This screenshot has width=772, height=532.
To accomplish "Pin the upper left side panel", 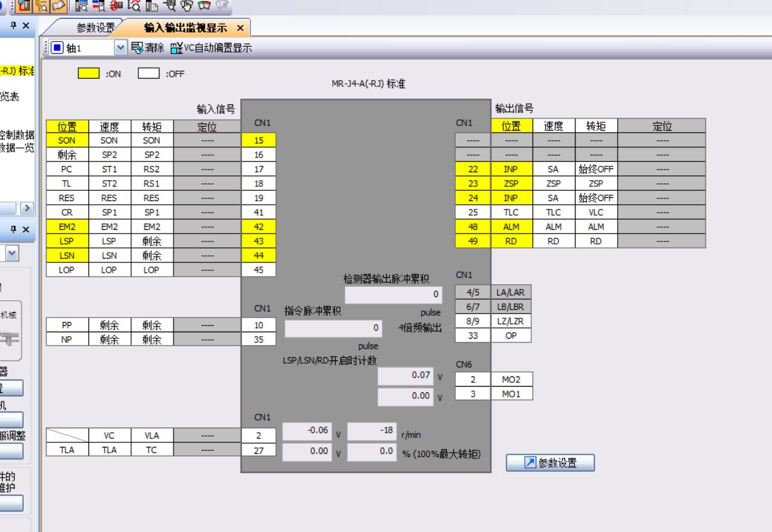I will click(14, 26).
